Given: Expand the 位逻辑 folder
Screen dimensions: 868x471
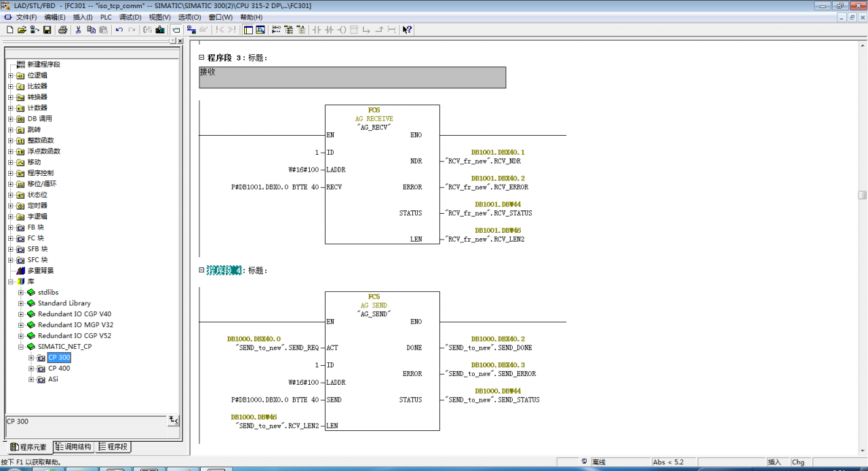Looking at the screenshot, I should (x=11, y=75).
